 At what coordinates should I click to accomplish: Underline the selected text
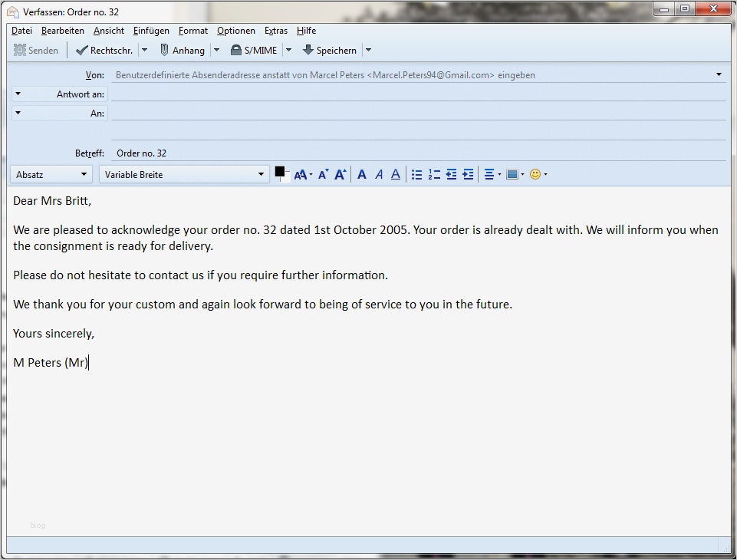click(x=395, y=174)
